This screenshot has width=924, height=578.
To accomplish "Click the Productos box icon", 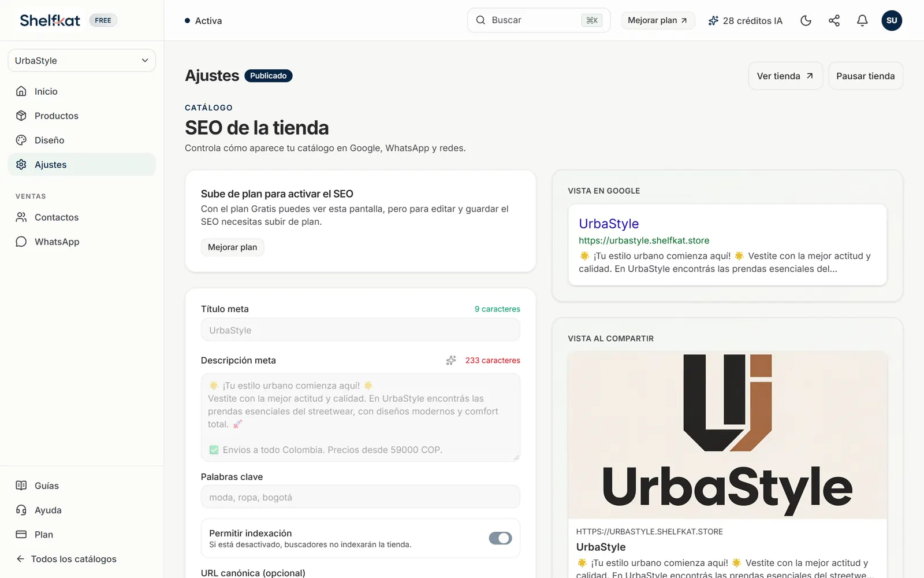I will (21, 116).
